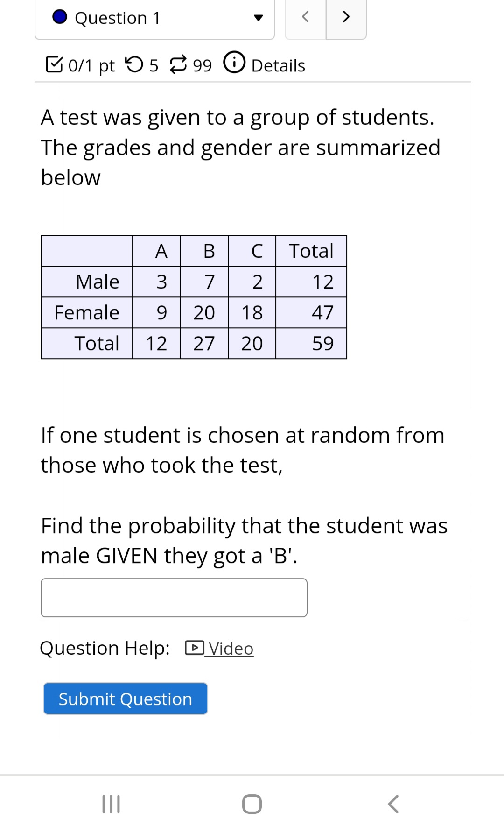504x833 pixels.
Task: Select the Question 1 menu item
Action: (117, 18)
